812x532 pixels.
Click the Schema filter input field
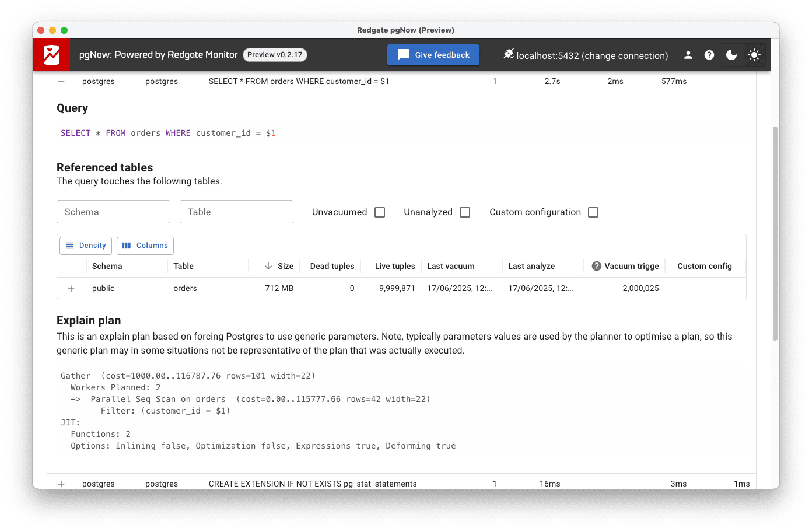coord(113,212)
